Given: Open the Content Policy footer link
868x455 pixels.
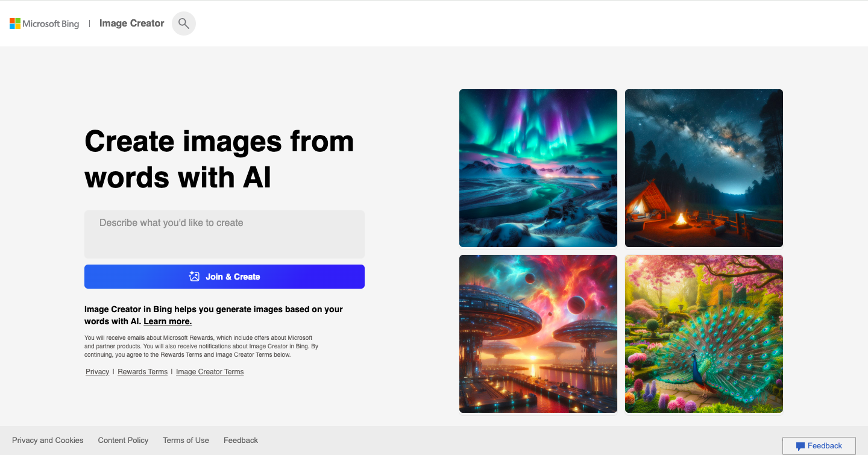Looking at the screenshot, I should [x=123, y=440].
